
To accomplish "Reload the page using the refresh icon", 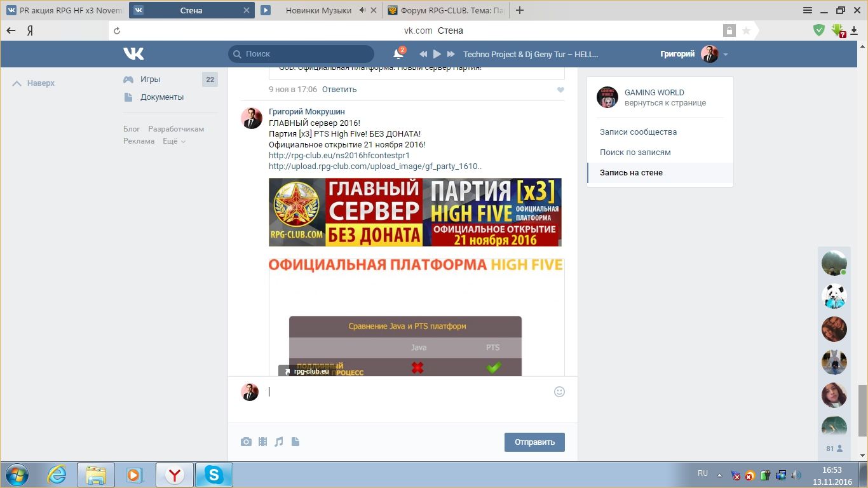I will (116, 30).
